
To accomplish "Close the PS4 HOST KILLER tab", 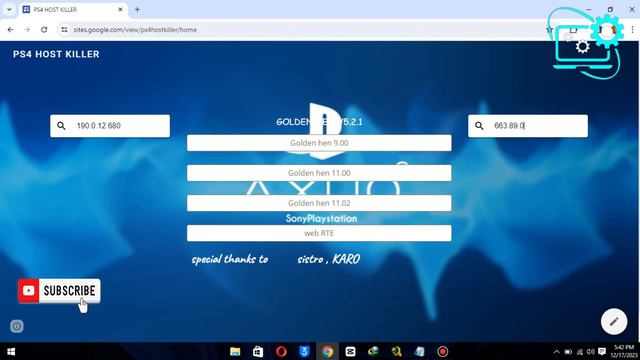I will [120, 9].
